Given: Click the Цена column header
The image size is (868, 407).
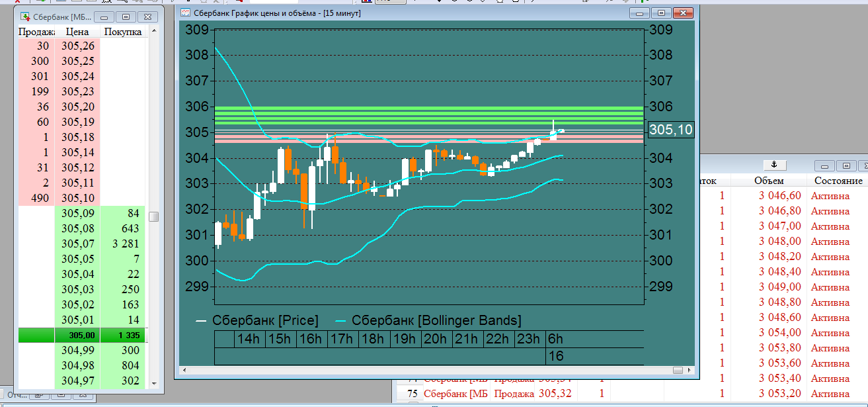Looking at the screenshot, I should coord(78,32).
